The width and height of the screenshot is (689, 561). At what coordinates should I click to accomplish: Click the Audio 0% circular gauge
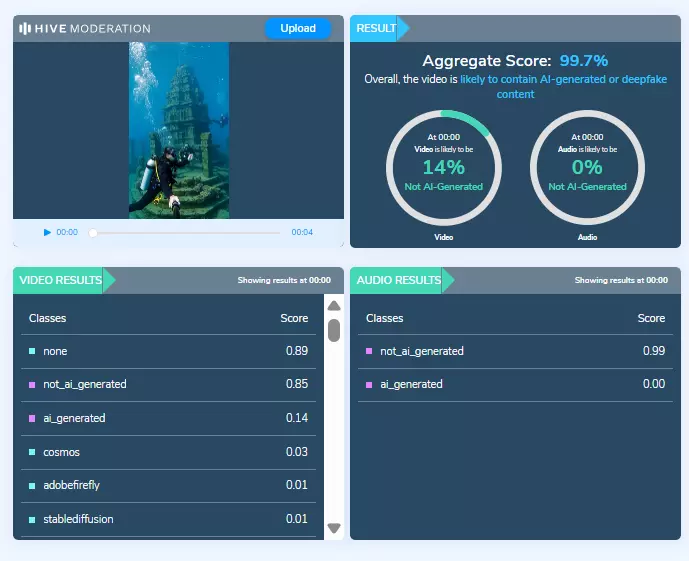[x=587, y=166]
